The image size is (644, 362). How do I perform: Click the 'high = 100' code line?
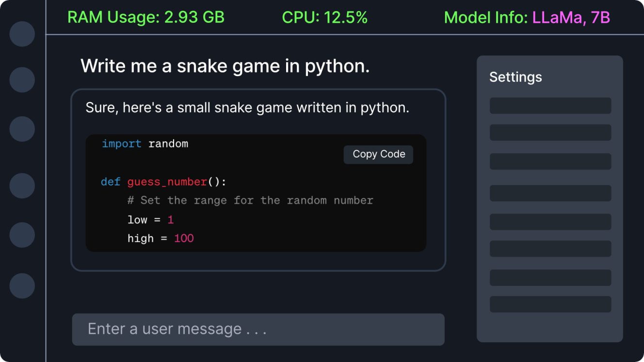coord(161,238)
